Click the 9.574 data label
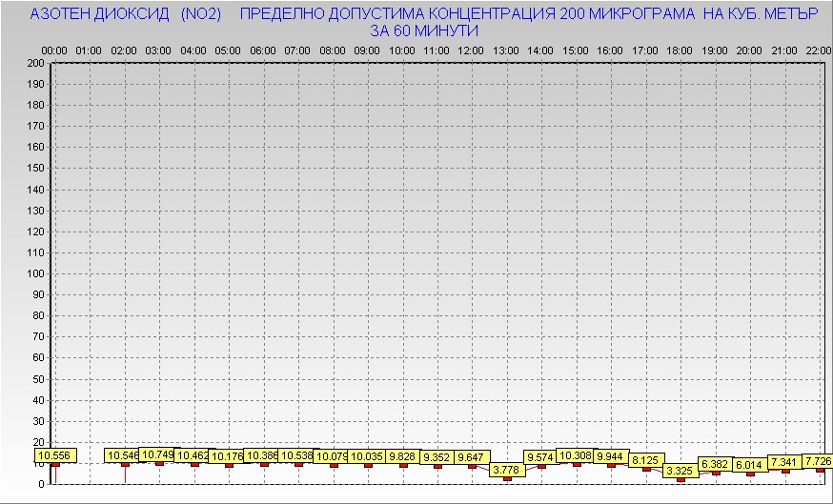 coord(540,456)
